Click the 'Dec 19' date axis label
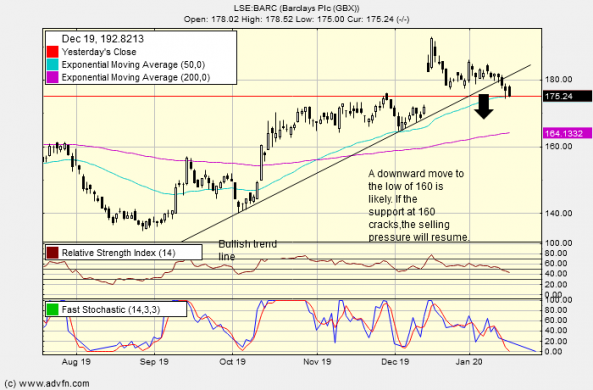 pyautogui.click(x=395, y=362)
